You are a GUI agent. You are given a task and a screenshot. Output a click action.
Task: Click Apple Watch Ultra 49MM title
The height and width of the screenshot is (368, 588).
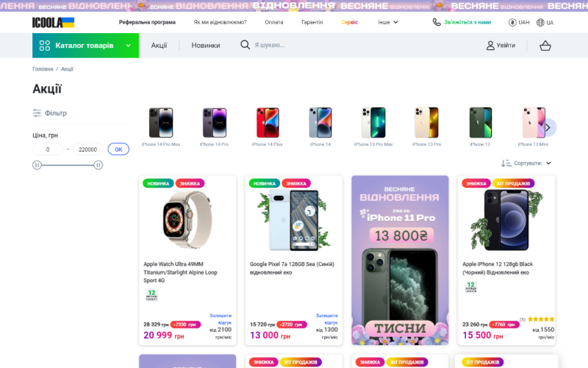(180, 272)
